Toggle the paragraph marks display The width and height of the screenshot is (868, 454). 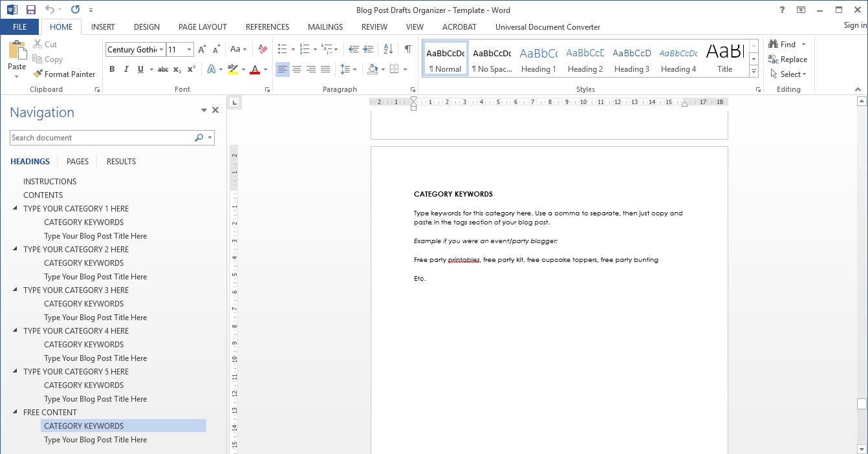click(x=407, y=49)
